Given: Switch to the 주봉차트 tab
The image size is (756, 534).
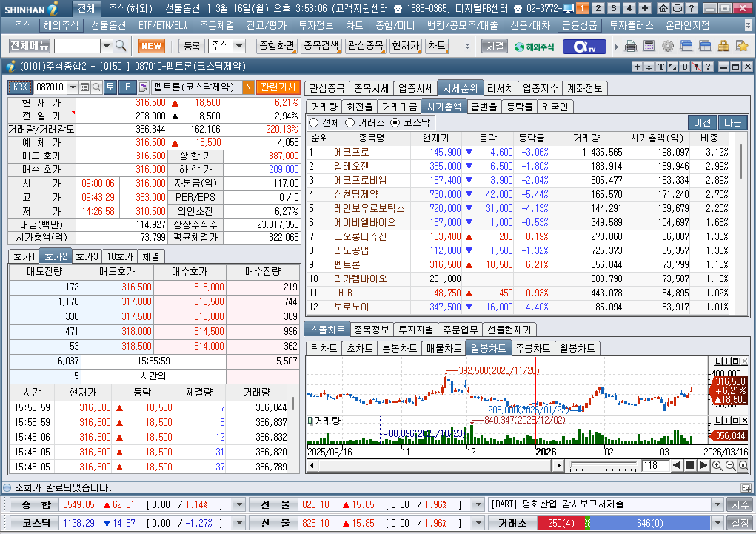Looking at the screenshot, I should (x=532, y=348).
